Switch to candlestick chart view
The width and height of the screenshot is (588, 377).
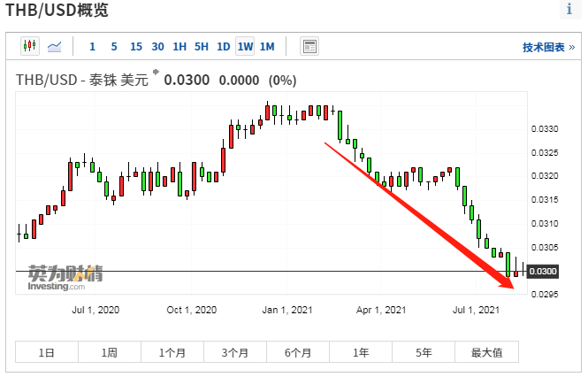pyautogui.click(x=30, y=46)
